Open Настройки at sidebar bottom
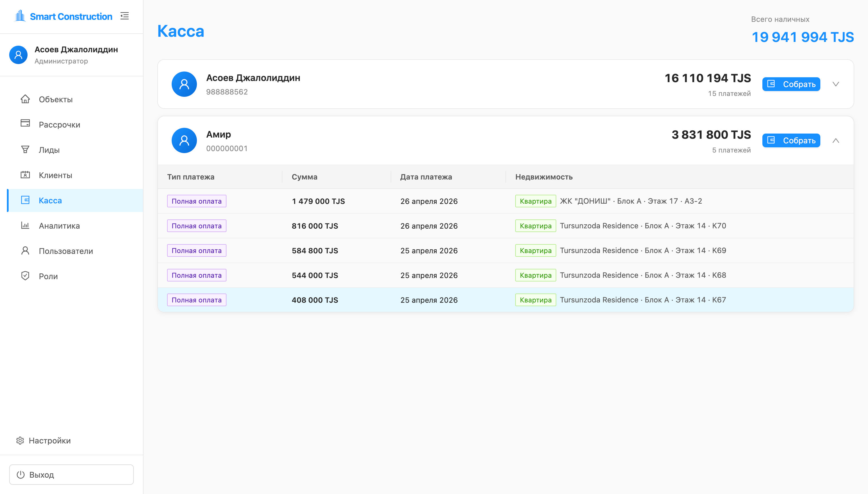The image size is (868, 494). (43, 440)
